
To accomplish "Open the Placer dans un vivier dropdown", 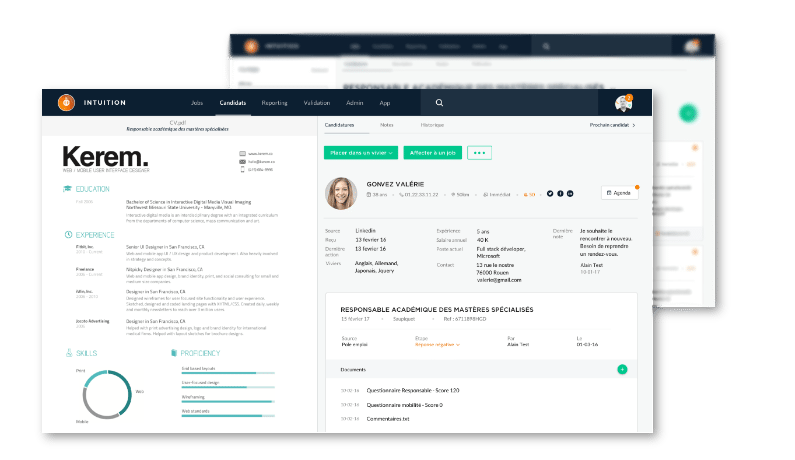I will coord(361,153).
